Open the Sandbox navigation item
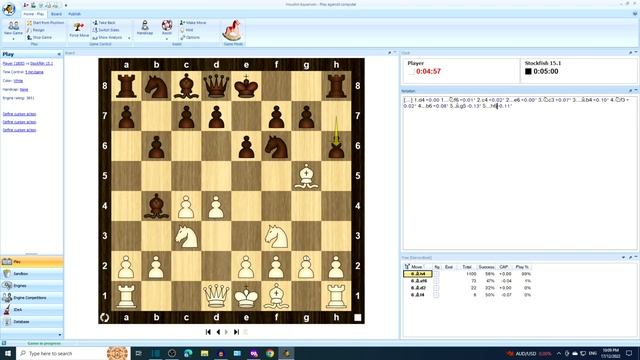This screenshot has width=640, height=360. (32, 273)
